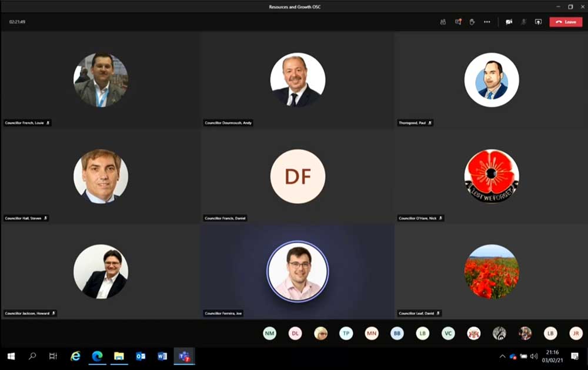Open Windows notification center icon
Image resolution: width=588 pixels, height=370 pixels.
(574, 356)
